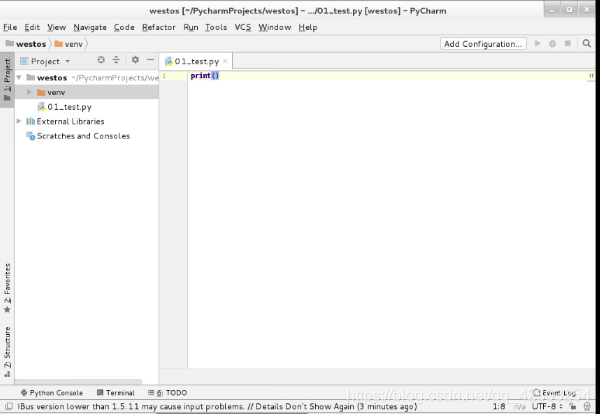Viewport: 600px width, 414px height.
Task: Open the Edit menu
Action: pyautogui.click(x=32, y=27)
